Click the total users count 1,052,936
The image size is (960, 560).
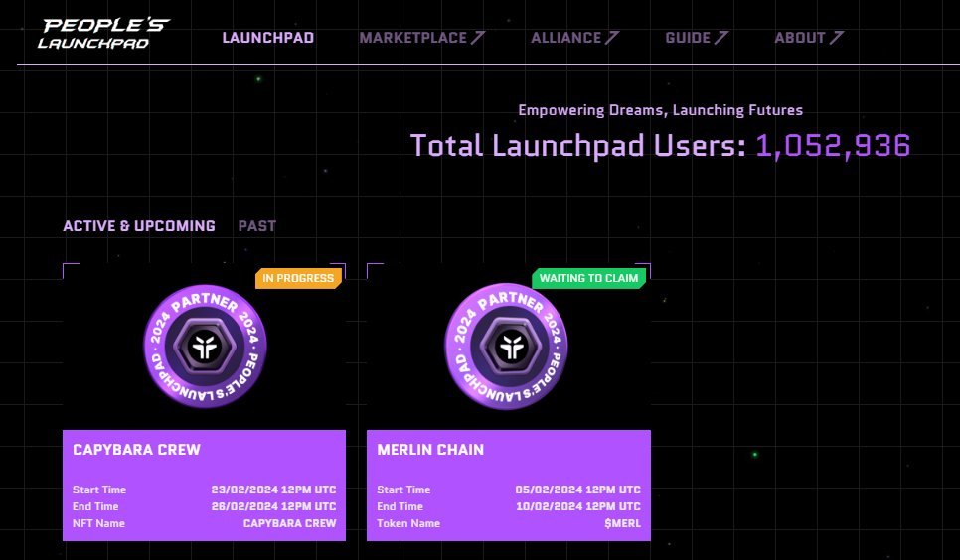pyautogui.click(x=833, y=146)
